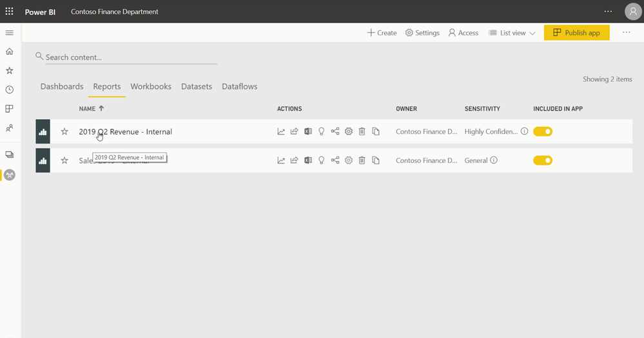Open Favorites star in the sidebar
Image resolution: width=644 pixels, height=338 pixels.
[x=10, y=71]
